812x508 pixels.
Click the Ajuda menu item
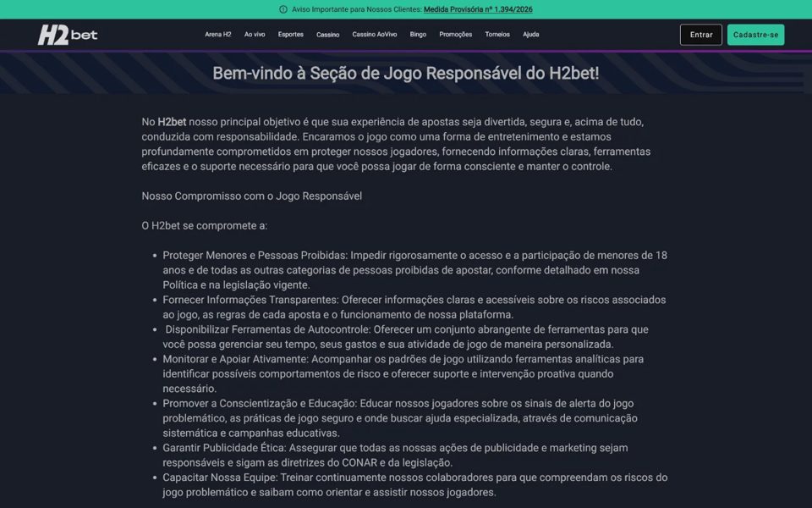[x=531, y=35]
